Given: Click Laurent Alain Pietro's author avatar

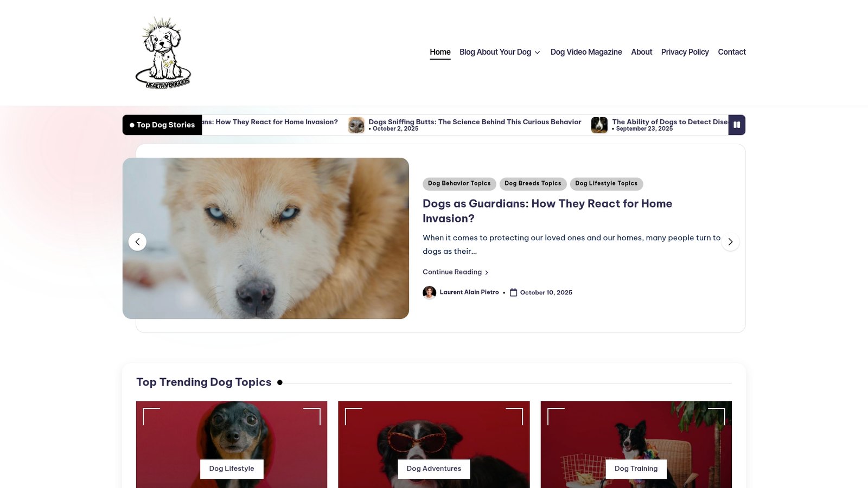Looking at the screenshot, I should 429,293.
